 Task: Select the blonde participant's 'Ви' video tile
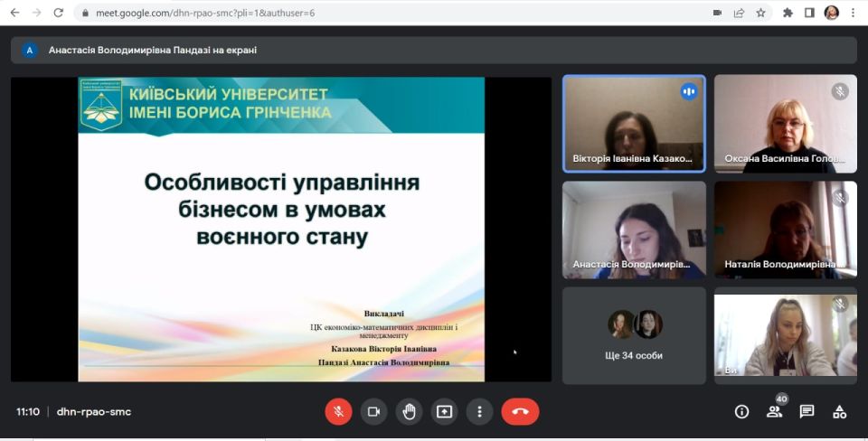coord(786,335)
